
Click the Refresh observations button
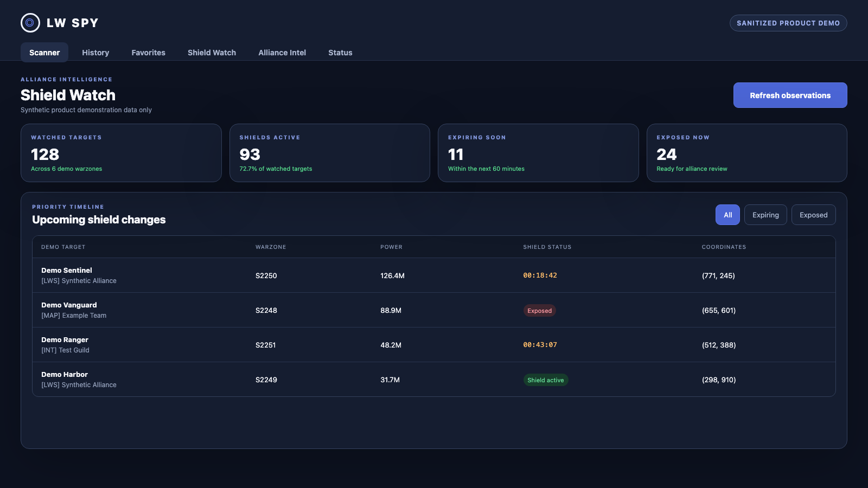click(x=790, y=95)
